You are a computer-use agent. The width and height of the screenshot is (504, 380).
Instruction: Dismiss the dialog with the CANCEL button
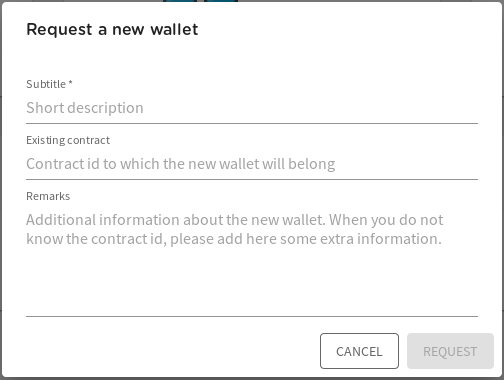click(x=359, y=351)
